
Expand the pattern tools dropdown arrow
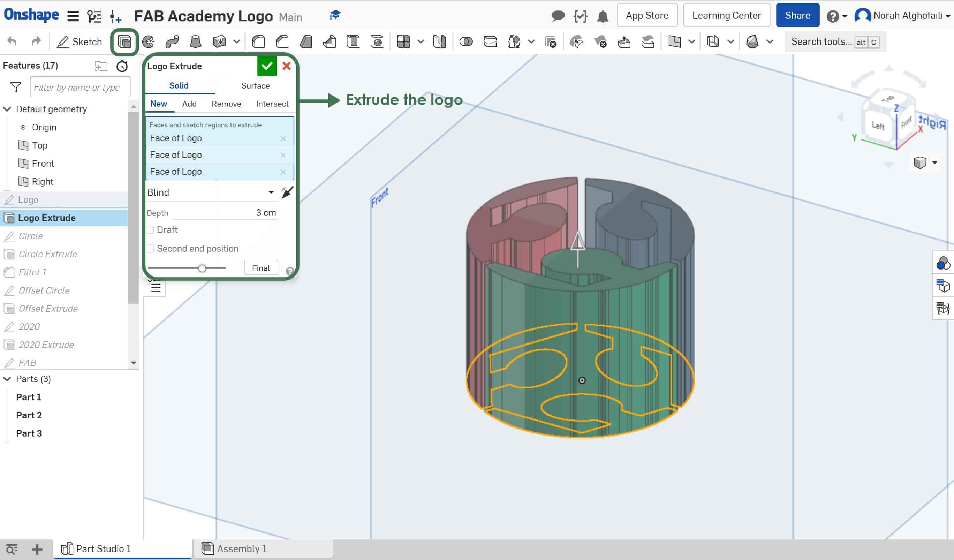(421, 41)
